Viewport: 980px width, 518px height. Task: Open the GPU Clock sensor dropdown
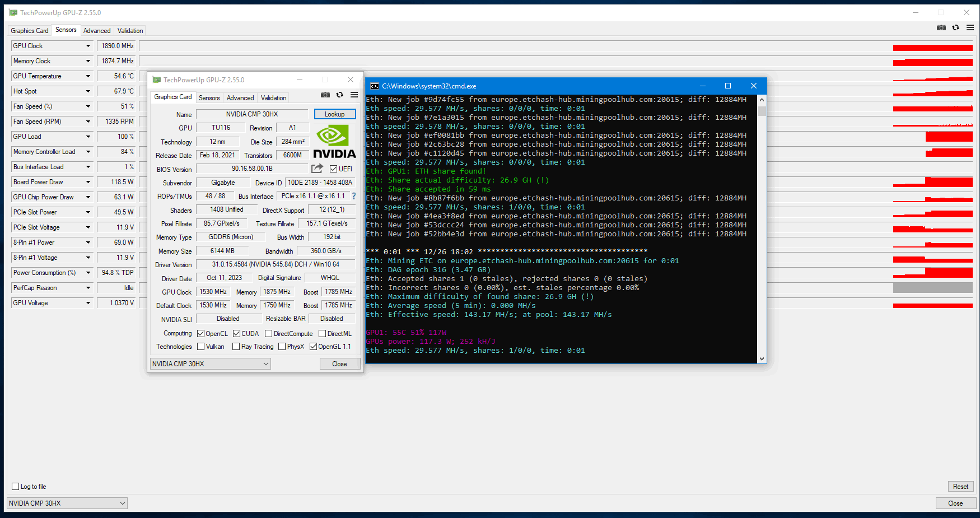(88, 46)
